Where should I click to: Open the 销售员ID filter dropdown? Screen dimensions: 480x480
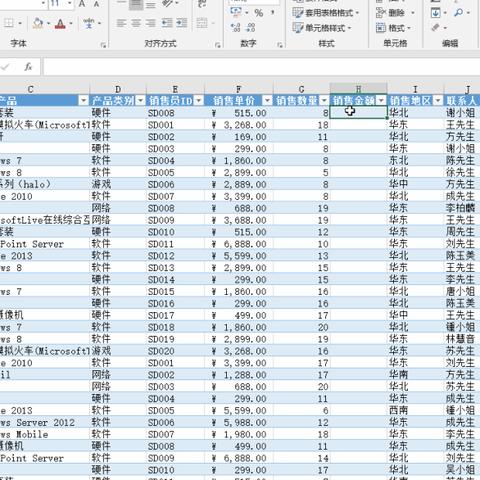click(x=199, y=101)
